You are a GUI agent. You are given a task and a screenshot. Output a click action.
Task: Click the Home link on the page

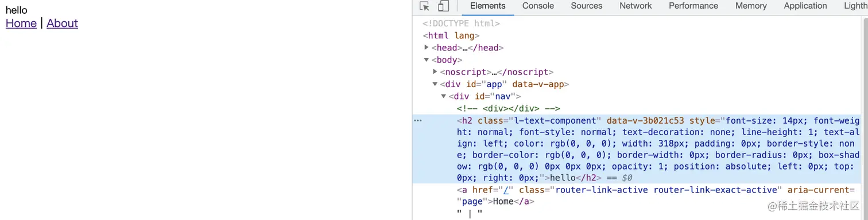coord(21,23)
